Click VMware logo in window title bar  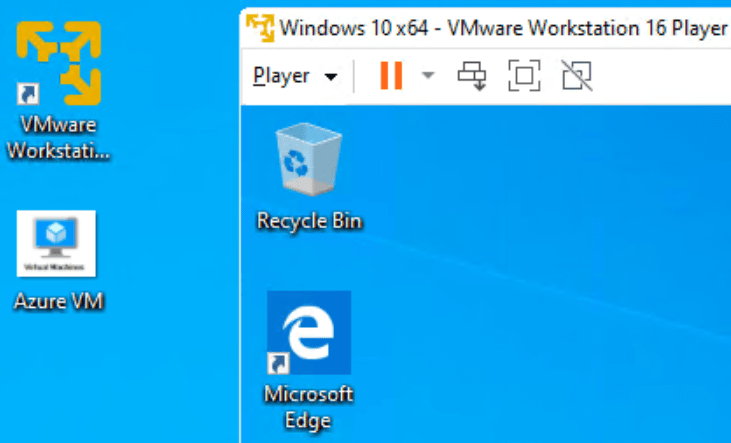click(260, 28)
